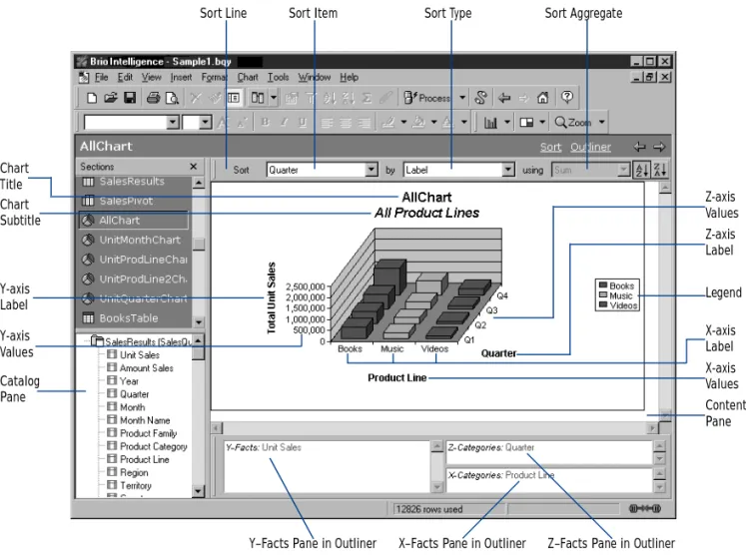Select Amount Sales in catalog
Image resolution: width=746 pixels, height=560 pixels.
coord(147,368)
